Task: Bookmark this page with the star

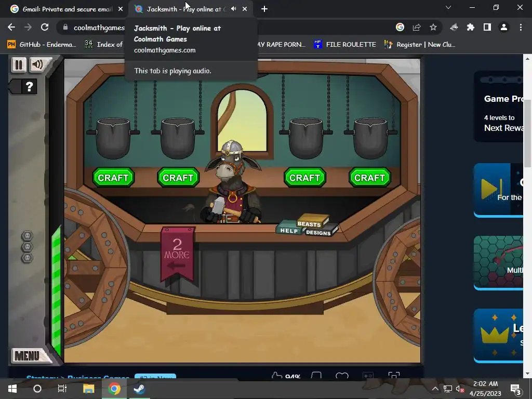Action: [x=433, y=27]
